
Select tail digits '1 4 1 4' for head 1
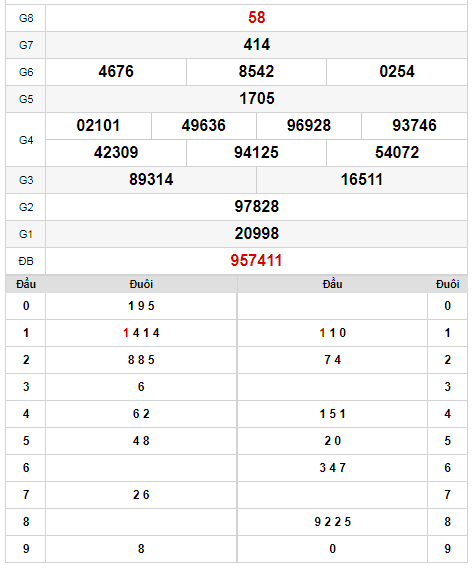tap(141, 333)
